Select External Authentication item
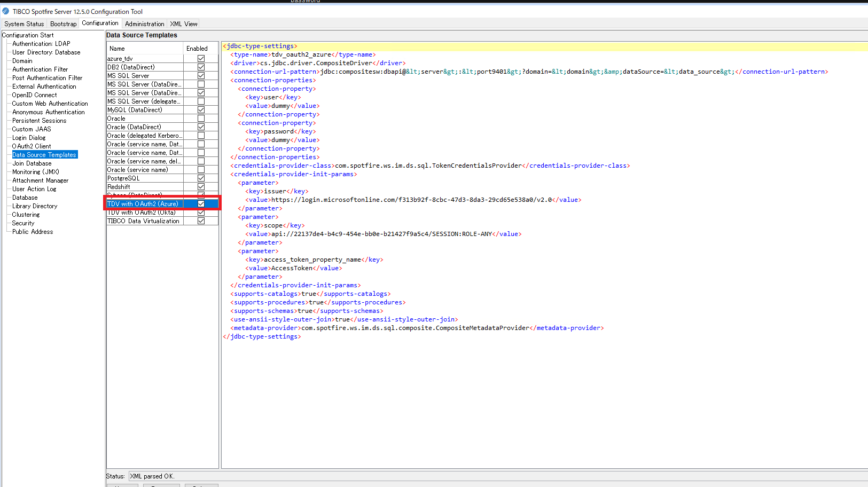Viewport: 868px width, 487px height. tap(44, 87)
